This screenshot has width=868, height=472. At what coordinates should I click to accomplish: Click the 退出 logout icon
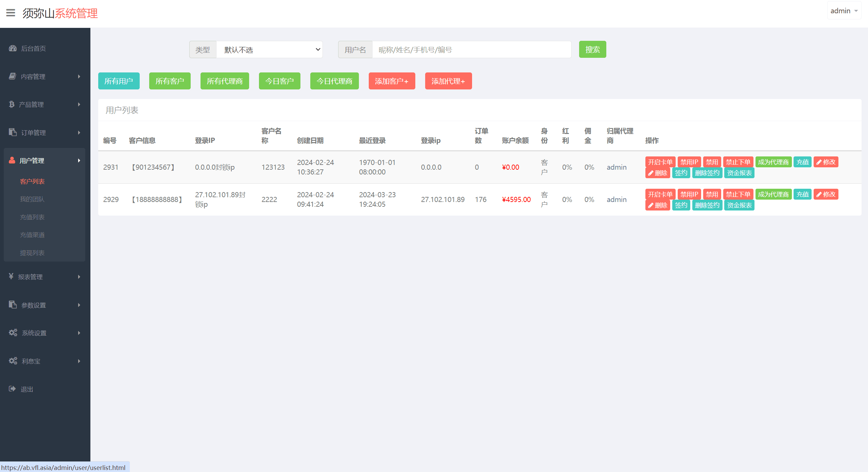12,389
